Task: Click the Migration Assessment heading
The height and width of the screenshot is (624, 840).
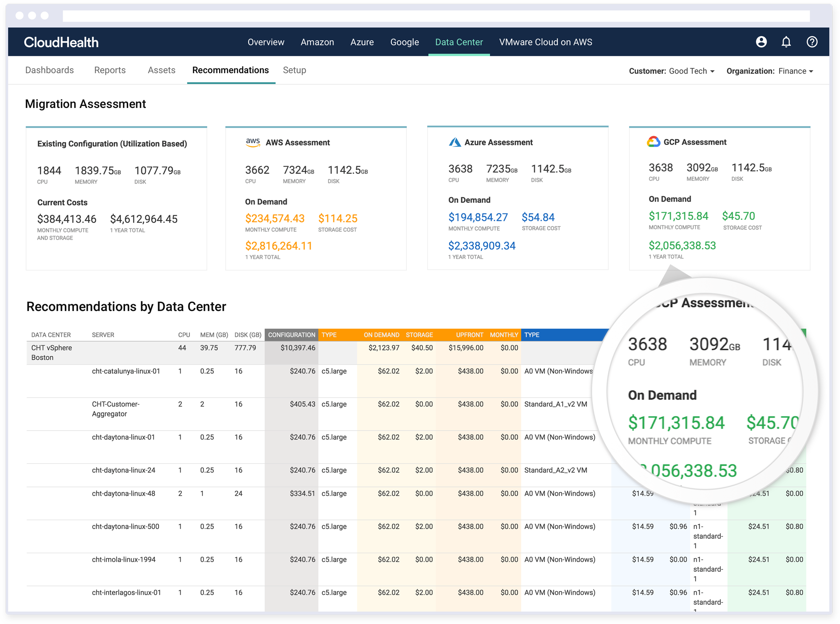Action: pyautogui.click(x=85, y=104)
